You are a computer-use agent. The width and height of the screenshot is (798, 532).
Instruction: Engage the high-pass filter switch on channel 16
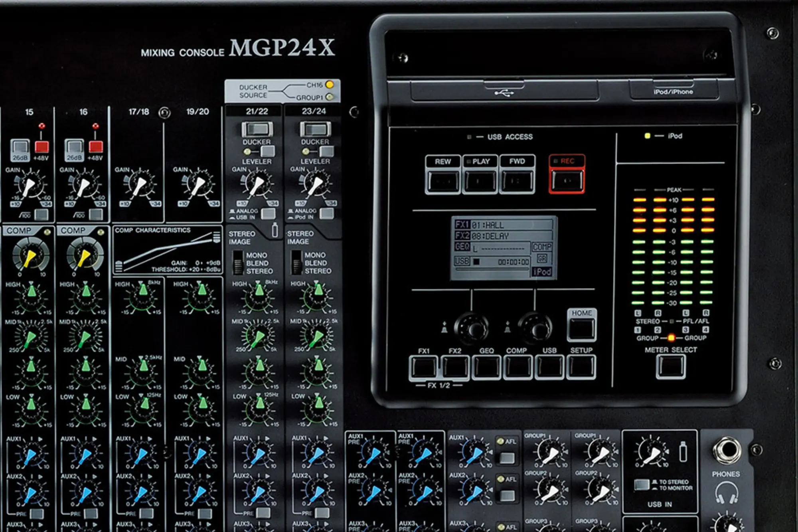96,215
